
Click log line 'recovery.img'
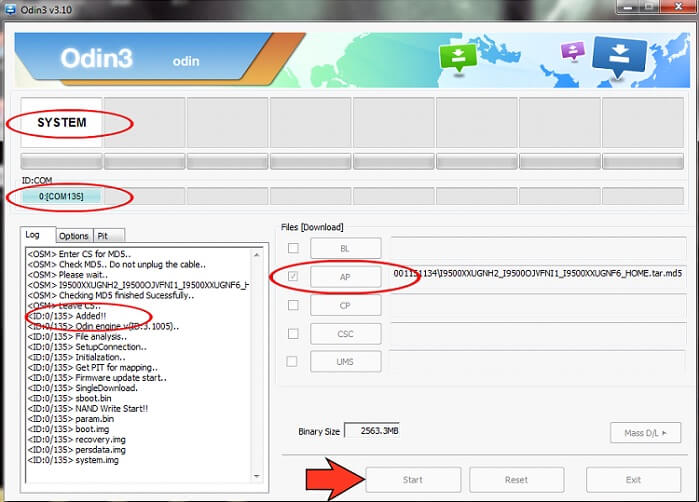(x=77, y=439)
